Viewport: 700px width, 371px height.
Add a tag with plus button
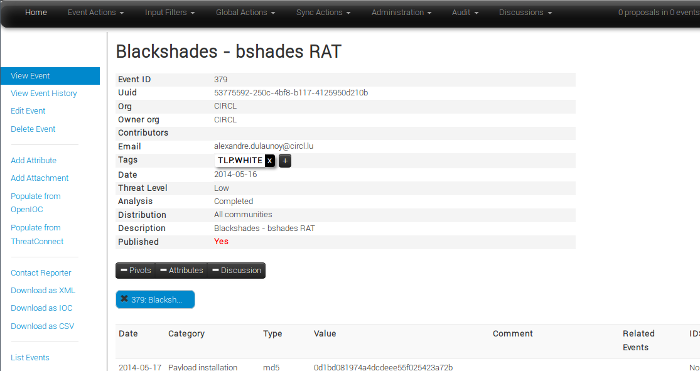(x=285, y=161)
